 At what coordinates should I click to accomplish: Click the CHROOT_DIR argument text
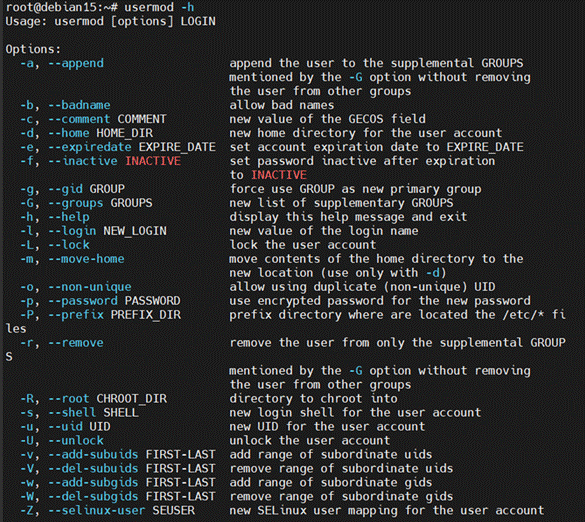tap(132, 398)
